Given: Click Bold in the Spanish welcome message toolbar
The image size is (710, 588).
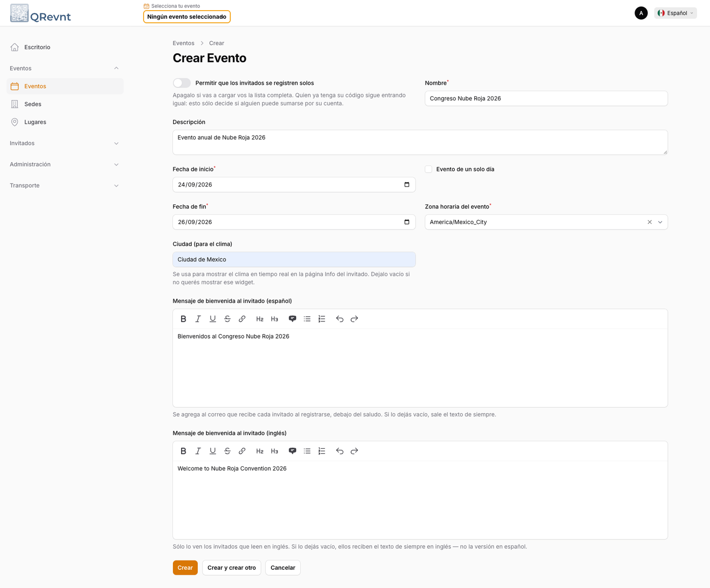Looking at the screenshot, I should 184,319.
